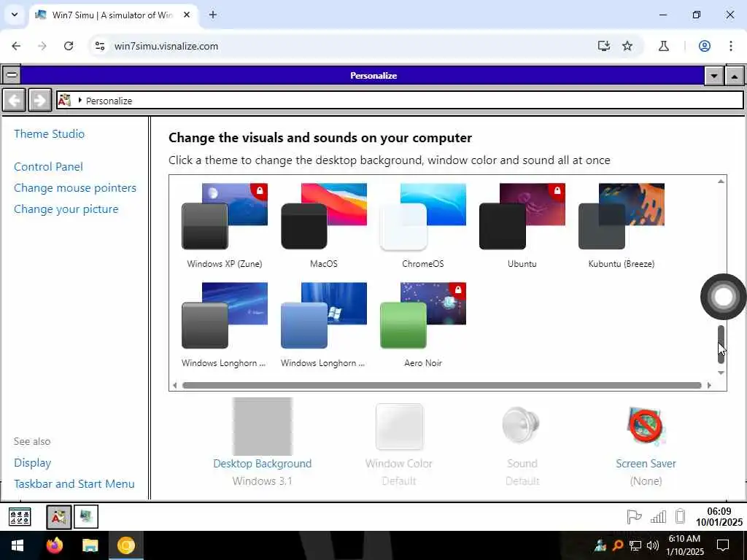Select the Windows XP (Zune) theme
The width and height of the screenshot is (747, 560).
(225, 226)
